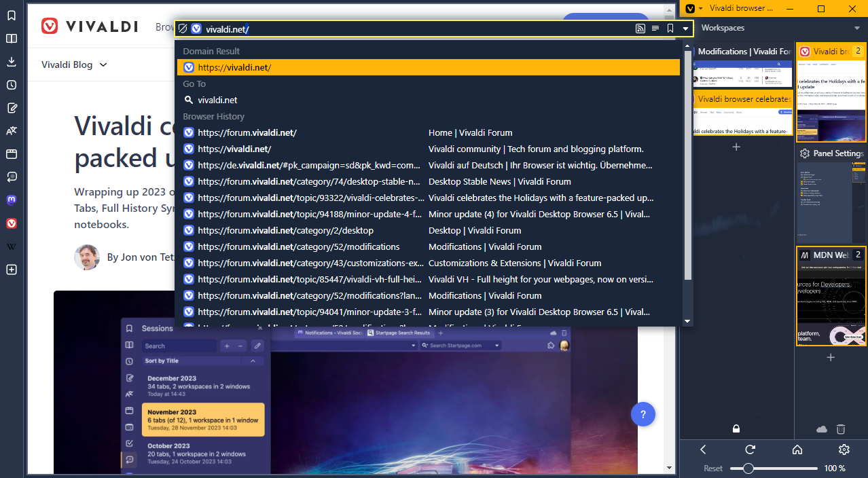Image resolution: width=868 pixels, height=478 pixels.
Task: Open the Bookmarks panel in left sidebar
Action: (12, 16)
